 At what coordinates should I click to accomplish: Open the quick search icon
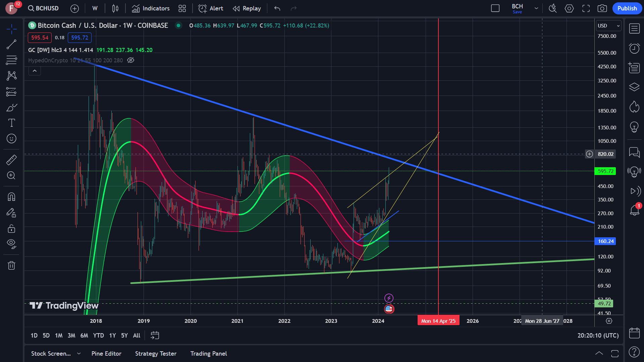click(x=552, y=8)
